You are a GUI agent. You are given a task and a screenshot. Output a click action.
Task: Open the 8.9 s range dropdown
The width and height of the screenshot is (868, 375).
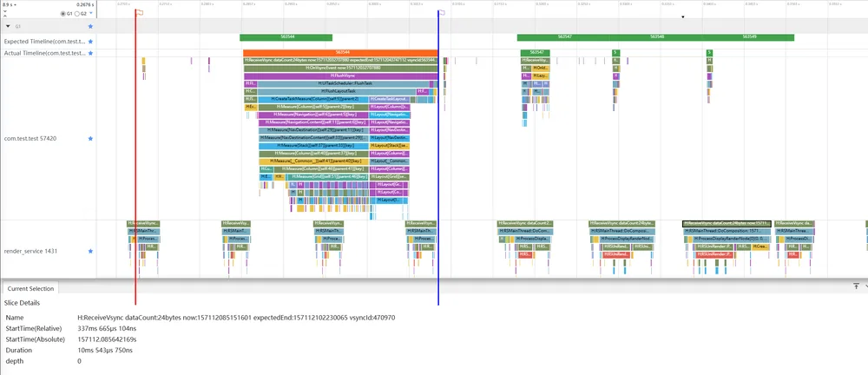(10, 4)
